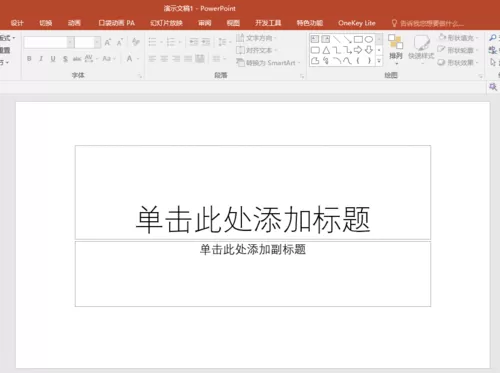
Task: Select the straight line shape
Action: click(337, 40)
